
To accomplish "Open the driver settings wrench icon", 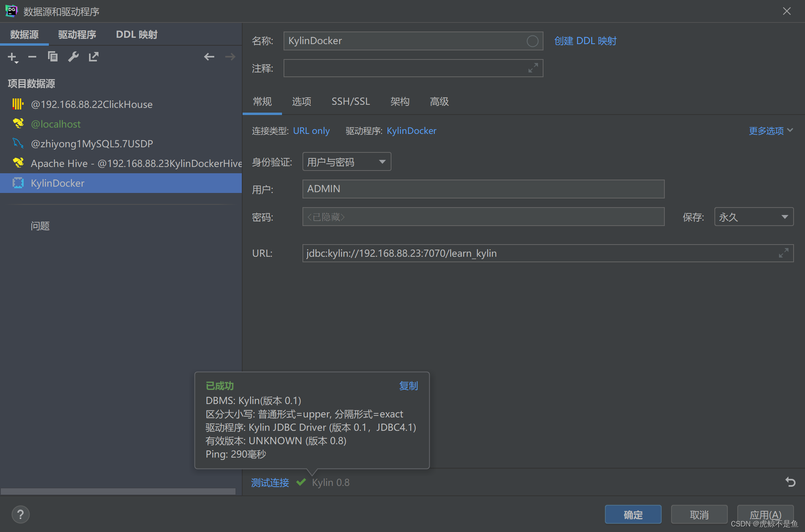I will click(73, 57).
